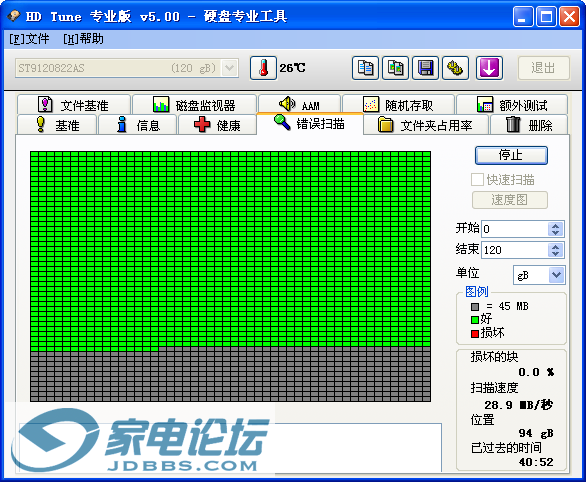
Task: Click the 退出 button
Action: pyautogui.click(x=543, y=68)
